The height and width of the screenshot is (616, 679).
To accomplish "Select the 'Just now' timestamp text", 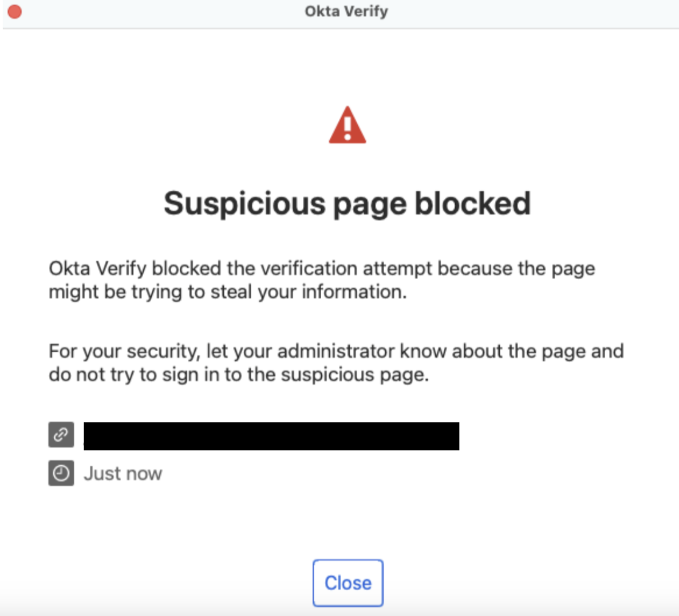I will click(x=122, y=472).
